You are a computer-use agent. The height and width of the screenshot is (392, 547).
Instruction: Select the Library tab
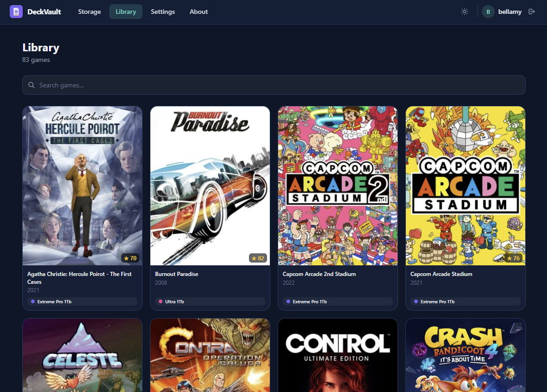click(125, 12)
